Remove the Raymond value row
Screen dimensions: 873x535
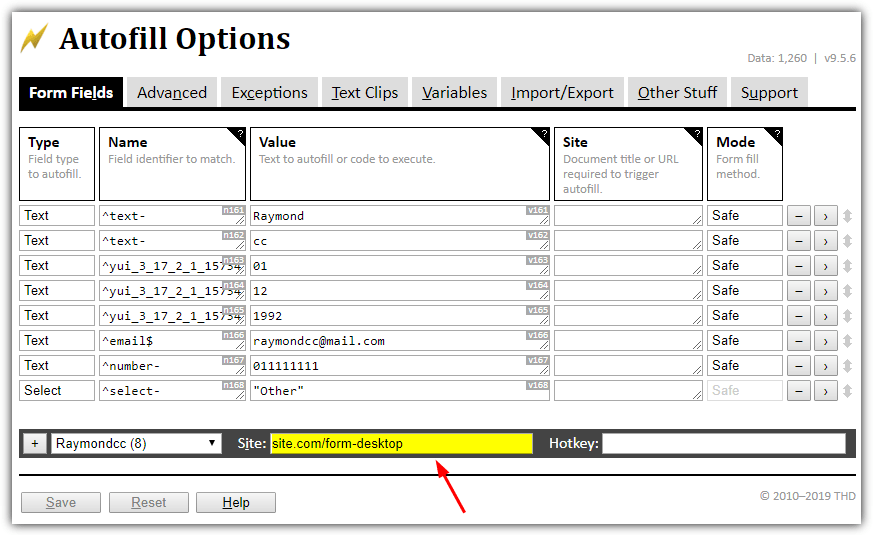coord(798,216)
